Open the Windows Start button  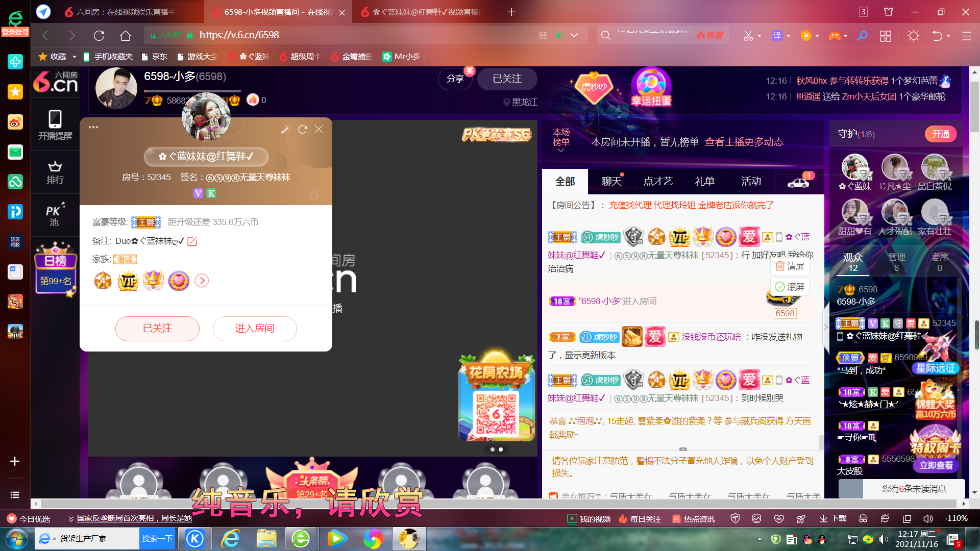tap(16, 539)
